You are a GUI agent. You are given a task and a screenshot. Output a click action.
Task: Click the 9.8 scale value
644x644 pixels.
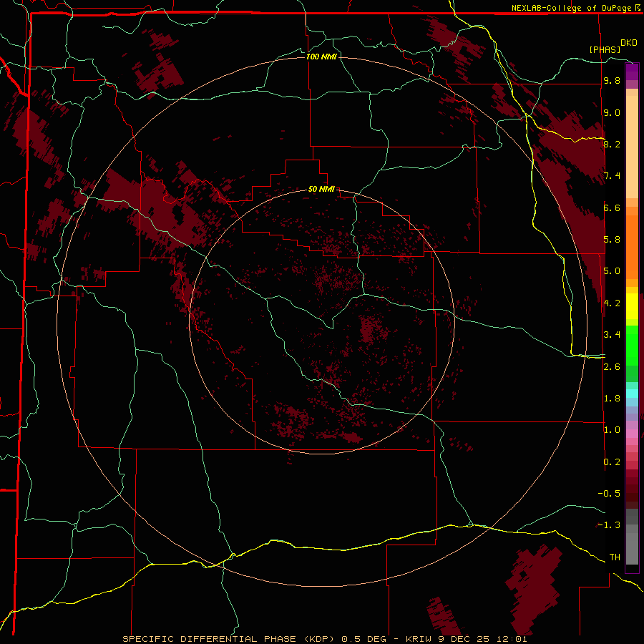(612, 80)
